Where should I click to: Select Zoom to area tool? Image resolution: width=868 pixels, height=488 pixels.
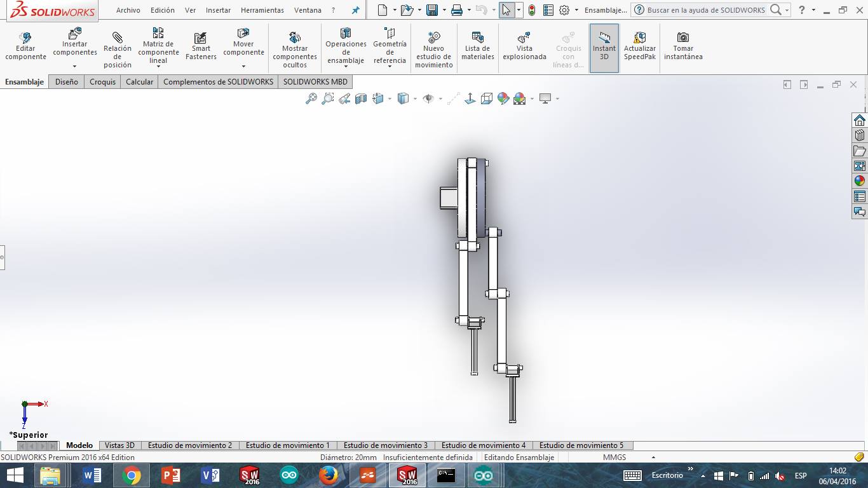[x=328, y=98]
